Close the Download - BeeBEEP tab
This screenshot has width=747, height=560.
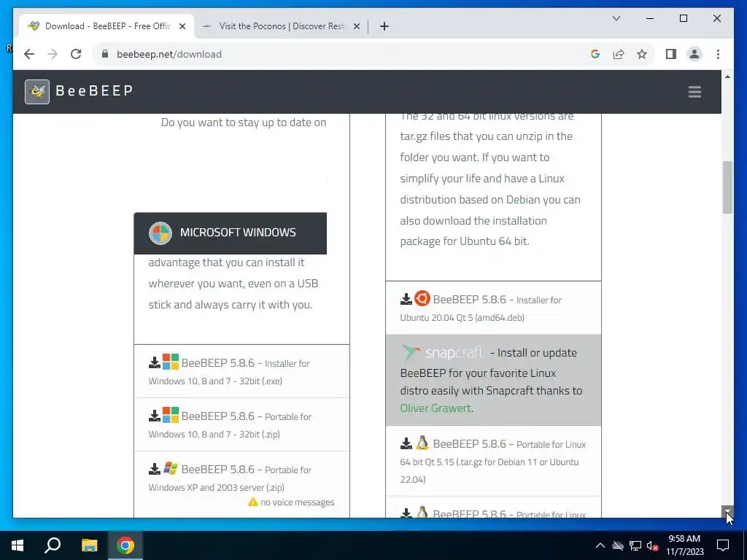pyautogui.click(x=182, y=27)
